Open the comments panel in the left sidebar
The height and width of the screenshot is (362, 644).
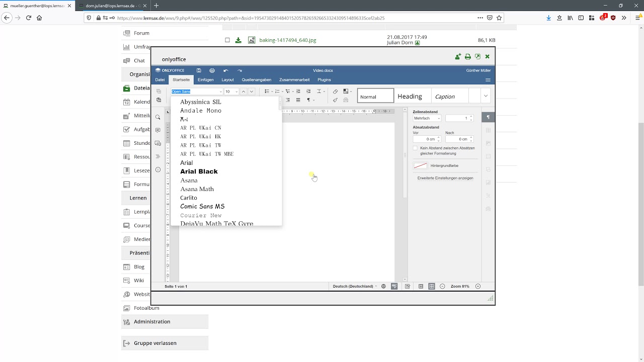point(158,130)
